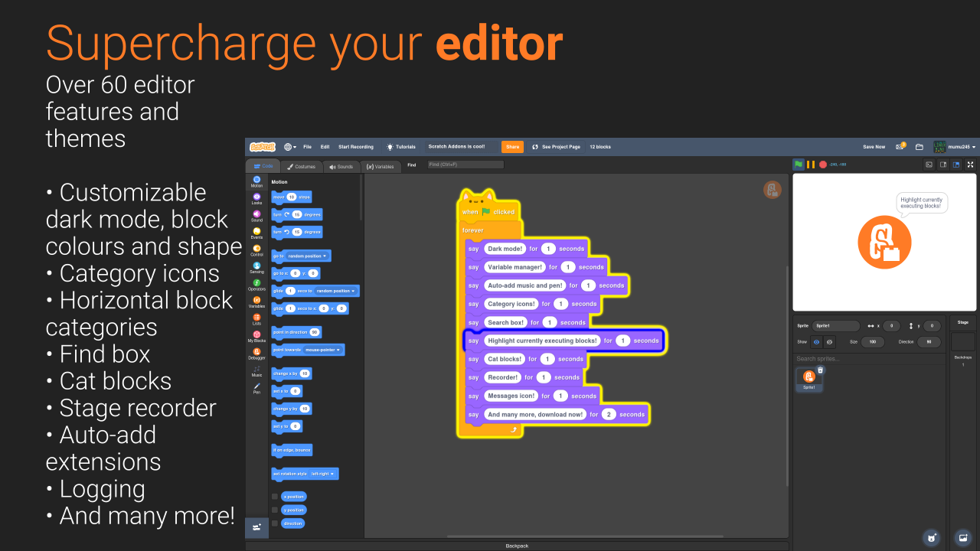Open the My Blocks category
Image resolution: width=980 pixels, height=551 pixels.
tap(256, 337)
